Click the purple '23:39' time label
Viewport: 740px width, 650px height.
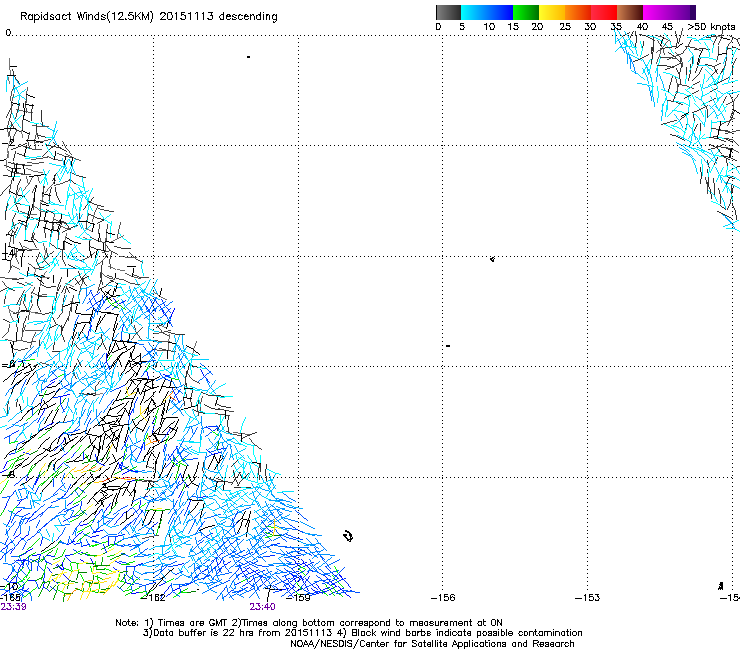coord(13,607)
